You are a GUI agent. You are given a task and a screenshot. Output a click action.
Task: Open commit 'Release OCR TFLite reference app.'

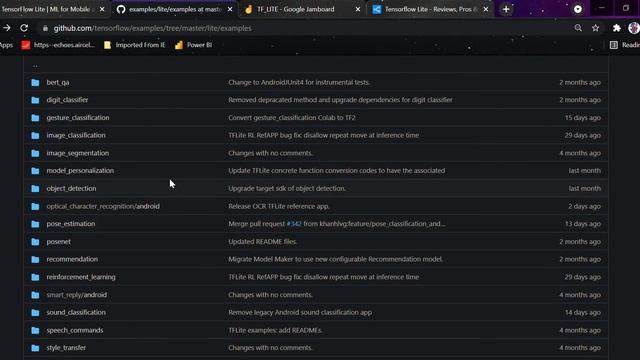click(x=279, y=207)
